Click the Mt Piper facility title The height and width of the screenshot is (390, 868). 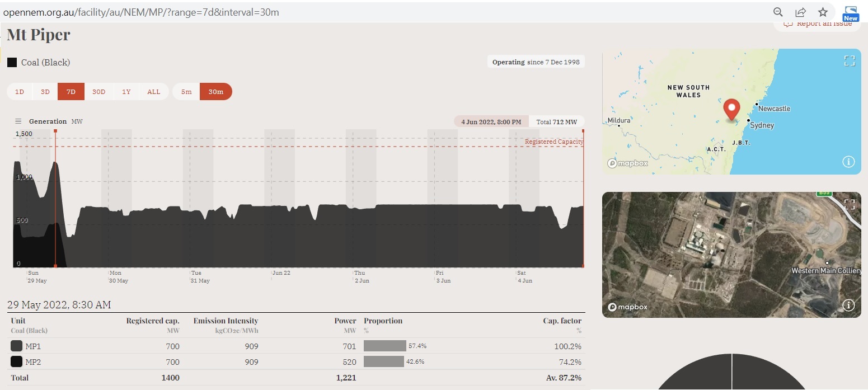pos(39,35)
